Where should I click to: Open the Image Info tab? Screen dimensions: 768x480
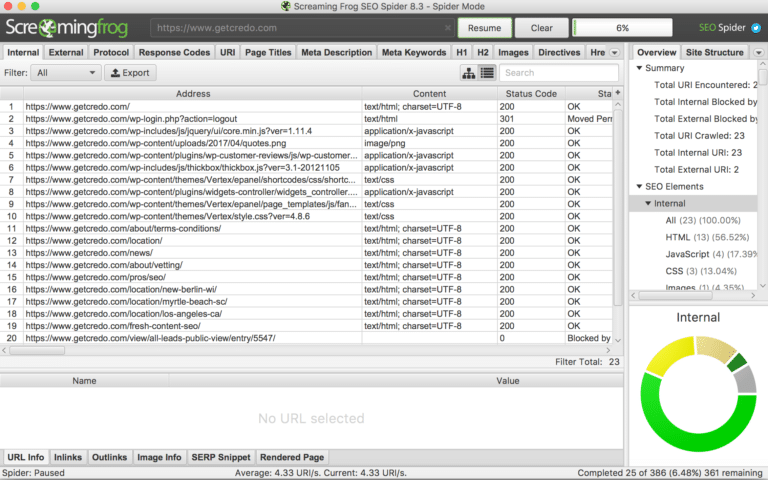pyautogui.click(x=159, y=457)
